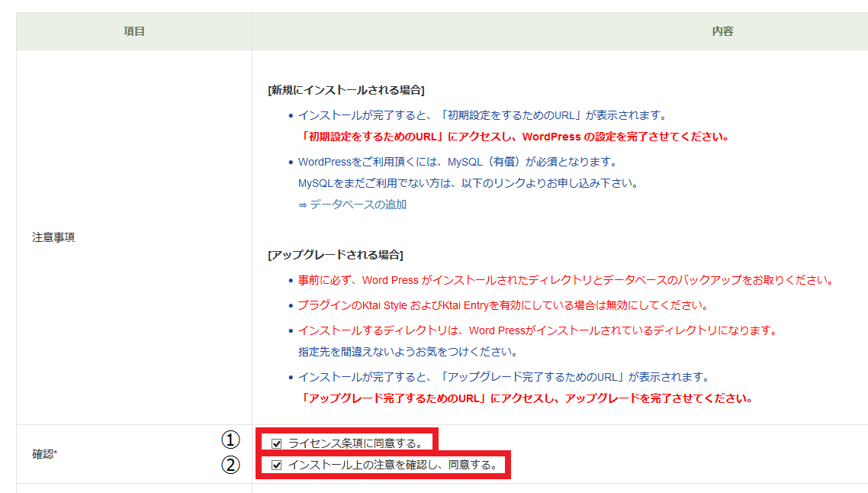Viewport: 868px width, 493px height.
Task: Click the 注意事項 row label
Action: click(53, 237)
